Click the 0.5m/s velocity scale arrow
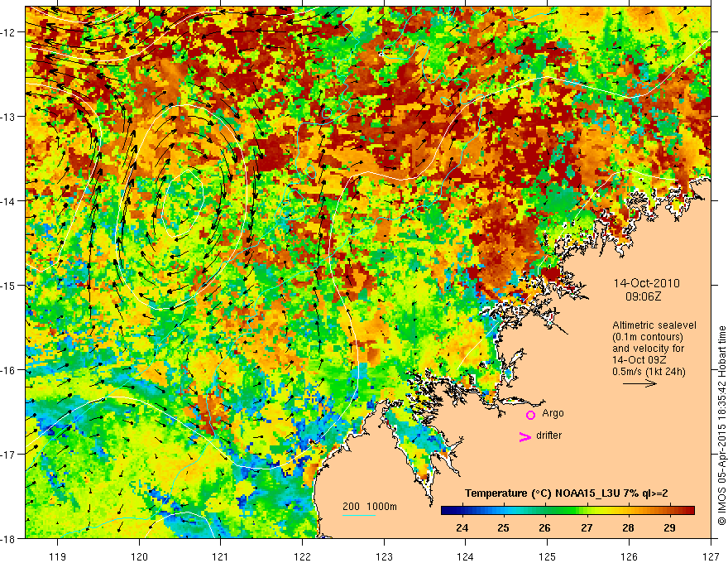Viewport: 728px width, 563px height. [639, 383]
